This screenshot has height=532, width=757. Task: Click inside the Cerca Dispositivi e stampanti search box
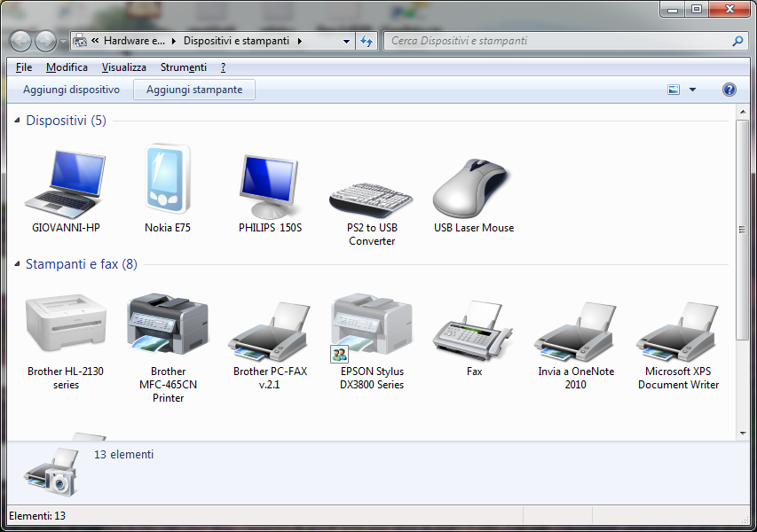tap(532, 41)
